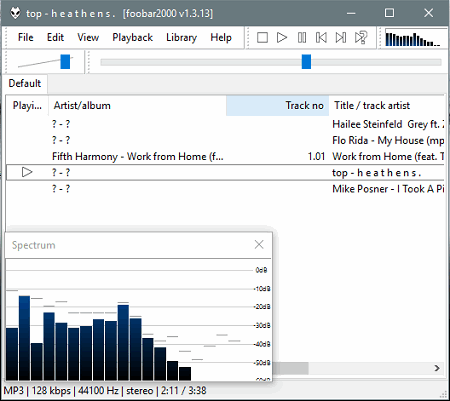Open the Library menu
450x401 pixels.
coord(182,37)
